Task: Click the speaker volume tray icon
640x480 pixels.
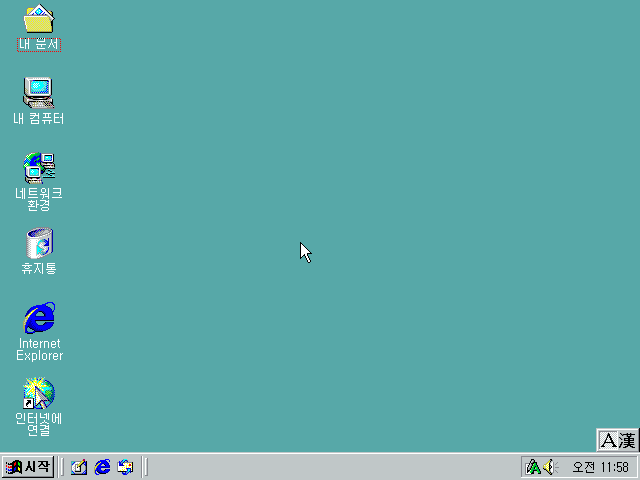Action: coord(551,467)
